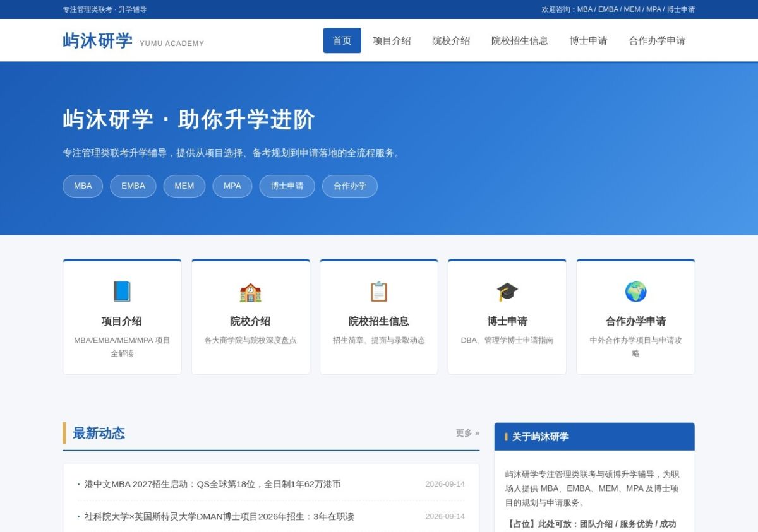
Task: Click the 专注管理类联考 · 升学辅导 top bar text
Action: pyautogui.click(x=105, y=9)
